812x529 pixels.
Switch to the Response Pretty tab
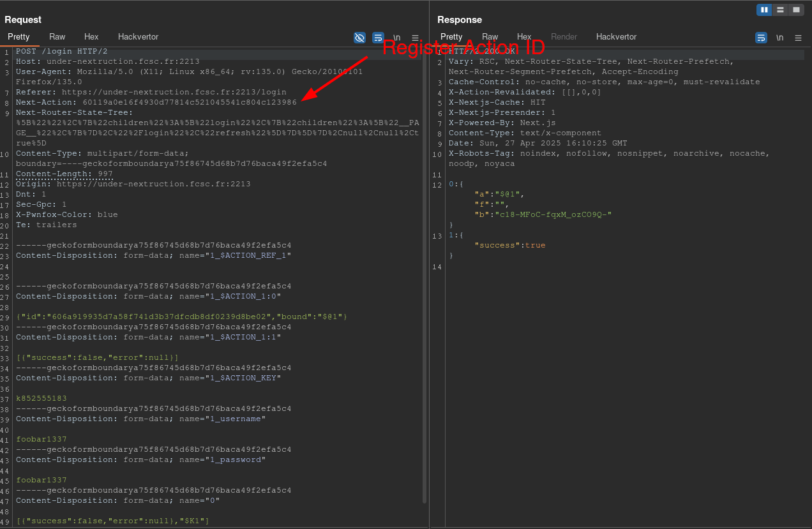click(451, 37)
